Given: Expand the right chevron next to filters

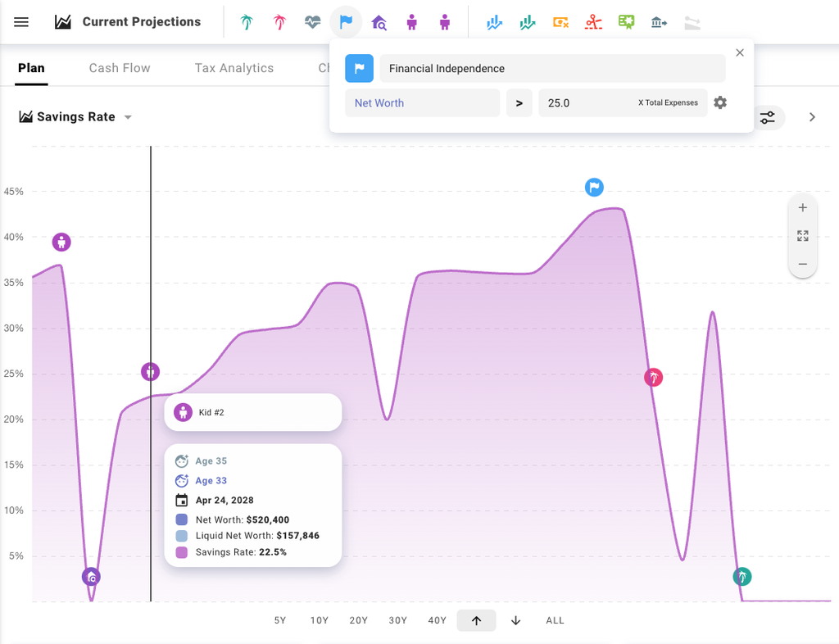Looking at the screenshot, I should (x=812, y=117).
